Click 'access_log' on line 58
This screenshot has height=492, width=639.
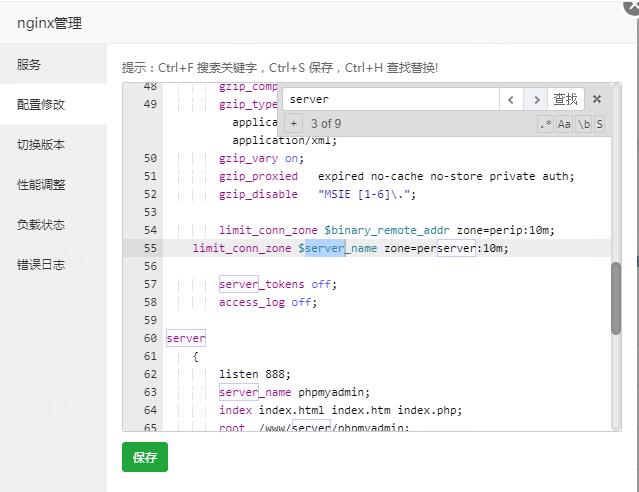coord(252,302)
